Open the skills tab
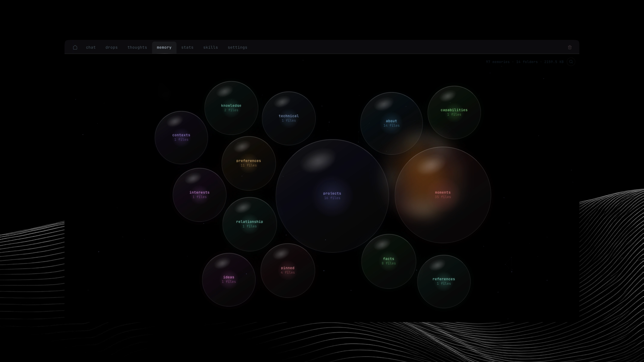 (210, 47)
